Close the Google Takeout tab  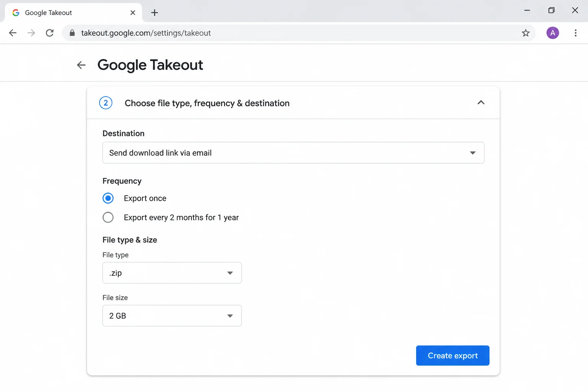point(133,13)
